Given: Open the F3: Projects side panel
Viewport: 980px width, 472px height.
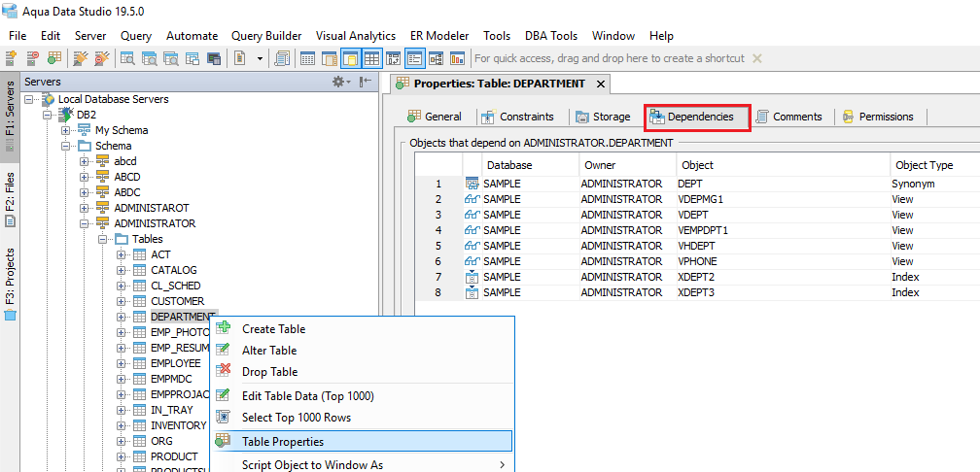Looking at the screenshot, I should click(x=10, y=283).
